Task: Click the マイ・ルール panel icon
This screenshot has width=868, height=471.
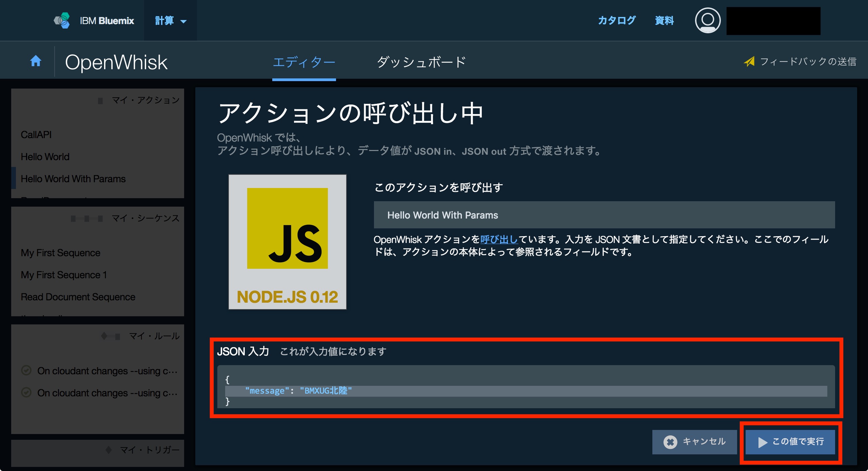Action: [111, 336]
